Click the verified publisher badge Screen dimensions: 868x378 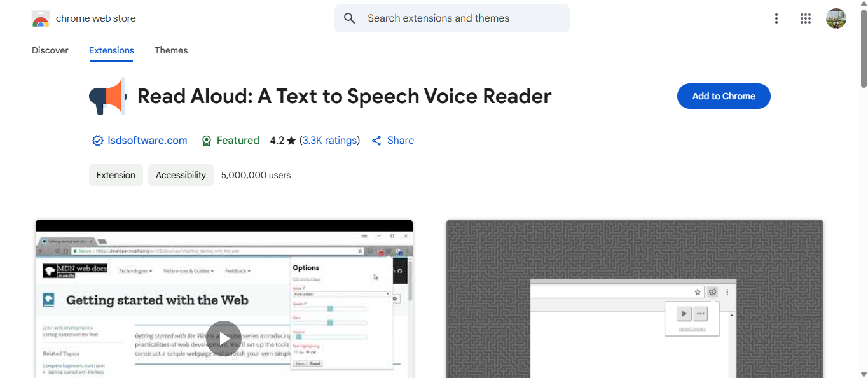click(97, 140)
